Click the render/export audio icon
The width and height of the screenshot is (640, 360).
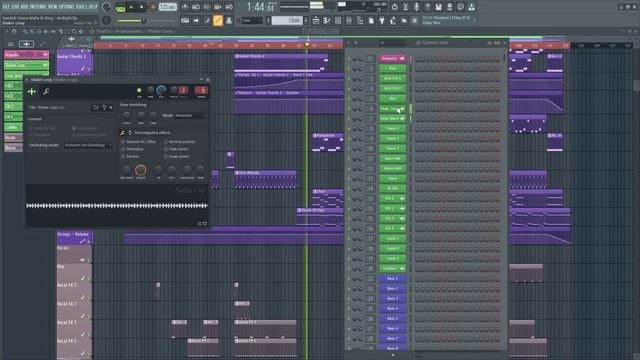click(449, 7)
